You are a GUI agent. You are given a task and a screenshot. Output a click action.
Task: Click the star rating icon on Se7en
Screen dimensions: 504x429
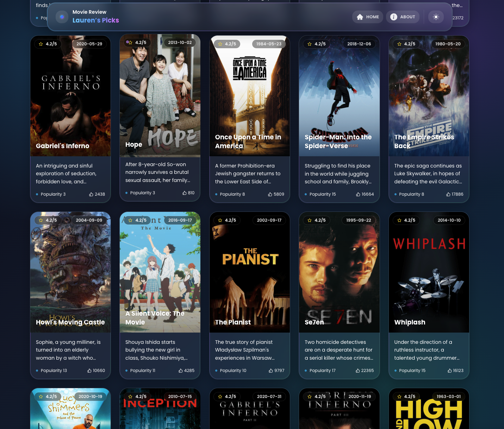tap(310, 220)
